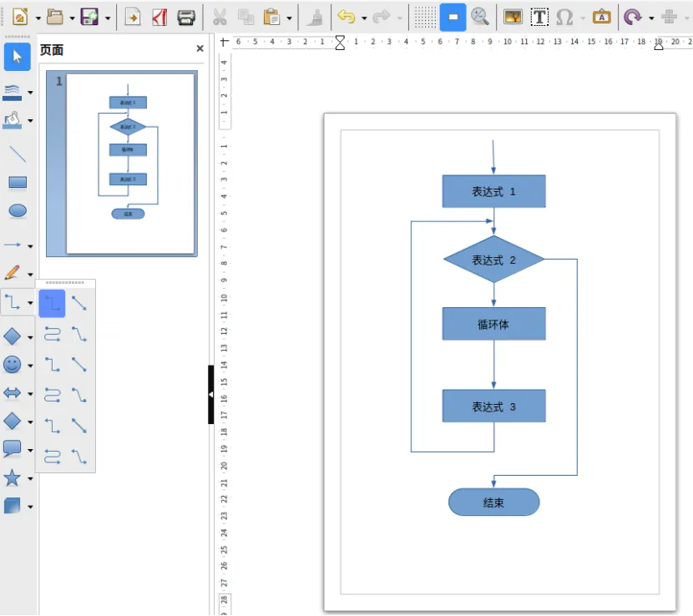Click the zoom and pan magnifier icon

[x=479, y=18]
